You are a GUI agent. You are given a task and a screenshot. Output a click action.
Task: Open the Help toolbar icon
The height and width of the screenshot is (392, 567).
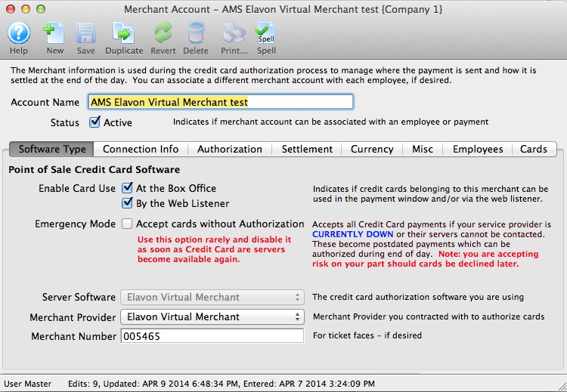click(19, 33)
